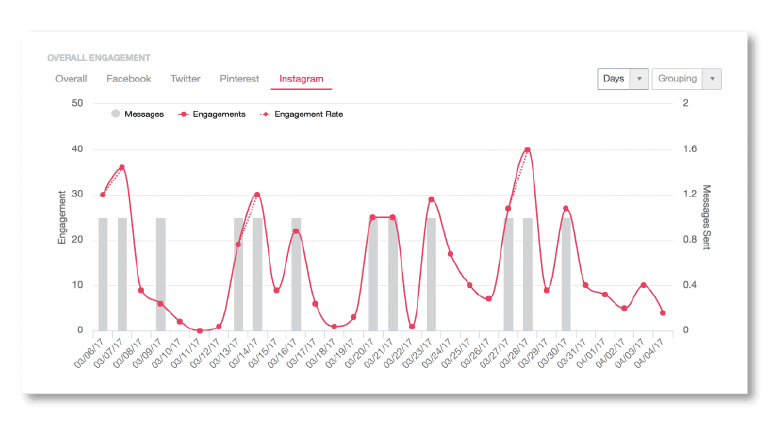Click the last data point on 04/04/17
This screenshot has width=770, height=428.
tap(663, 313)
